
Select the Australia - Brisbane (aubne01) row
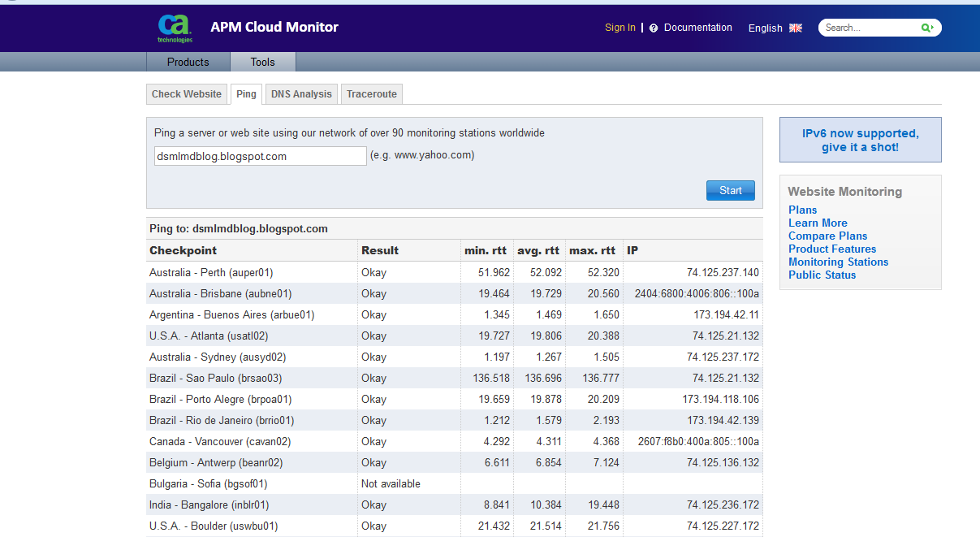tap(455, 293)
